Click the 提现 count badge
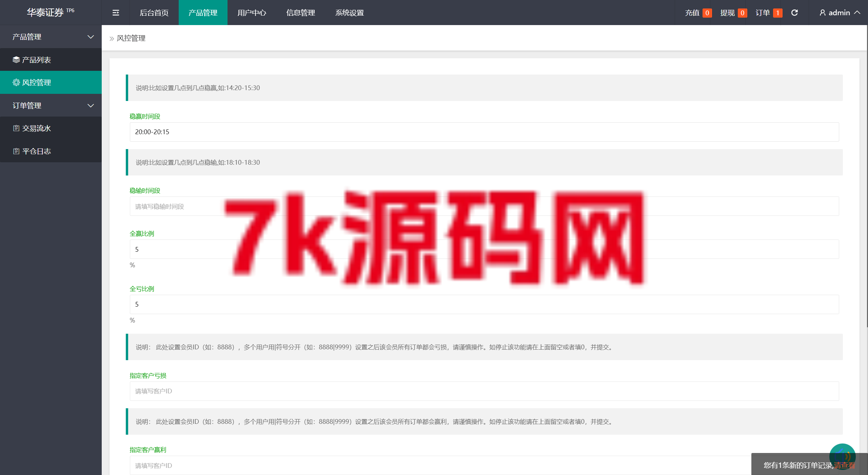This screenshot has height=475, width=868. click(742, 13)
